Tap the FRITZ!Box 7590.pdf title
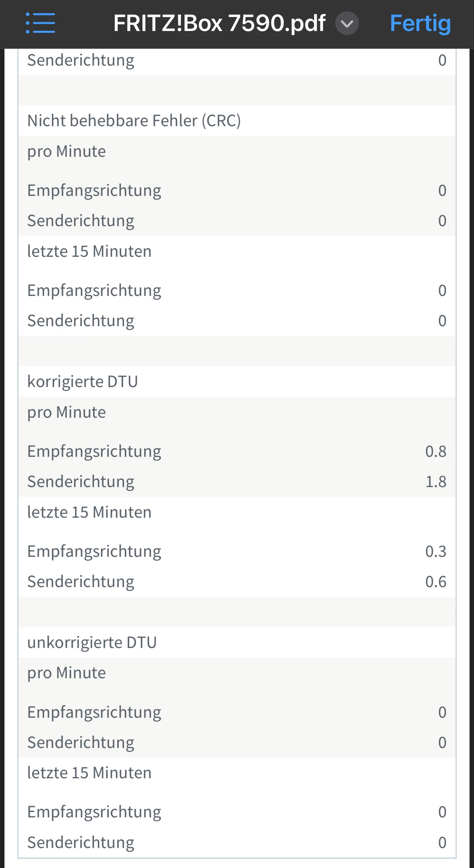 coord(219,24)
